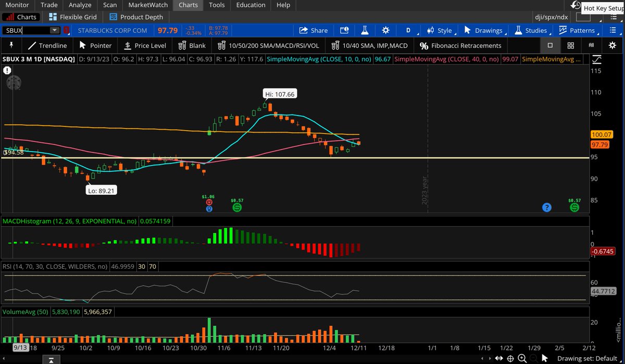Image resolution: width=625 pixels, height=364 pixels.
Task: Open the Monitor tab
Action: [x=17, y=5]
